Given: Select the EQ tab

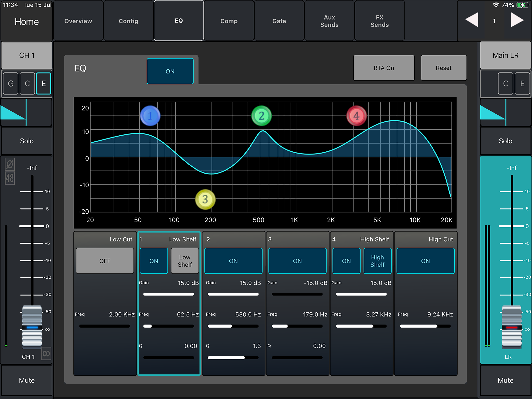Looking at the screenshot, I should [x=179, y=21].
